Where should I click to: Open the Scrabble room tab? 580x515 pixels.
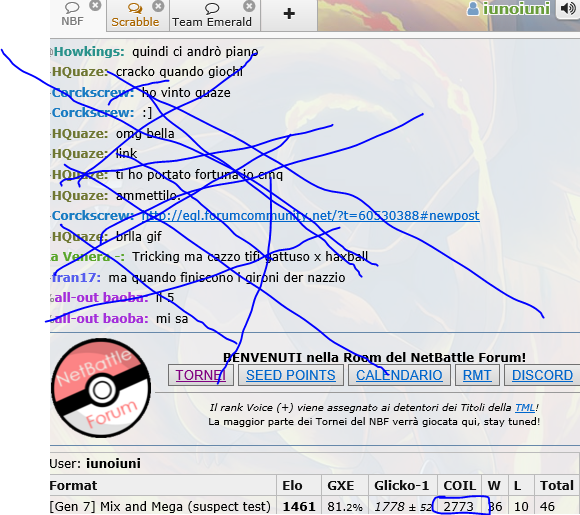[x=135, y=16]
